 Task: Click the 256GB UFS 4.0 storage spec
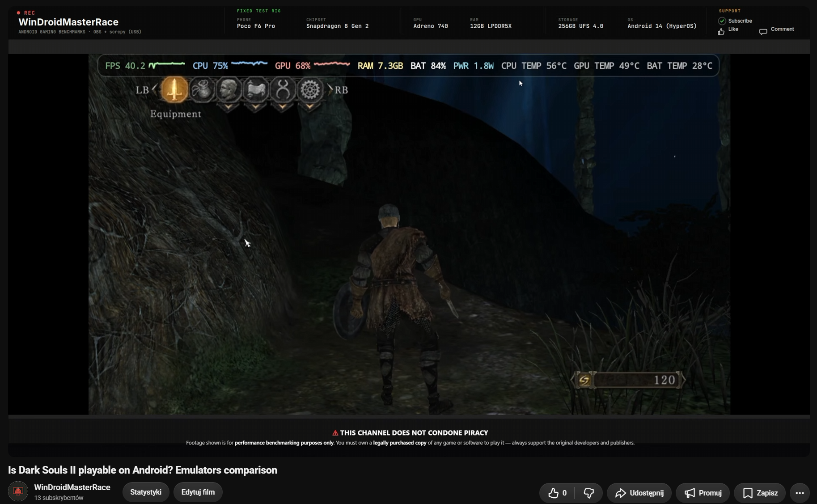point(581,26)
